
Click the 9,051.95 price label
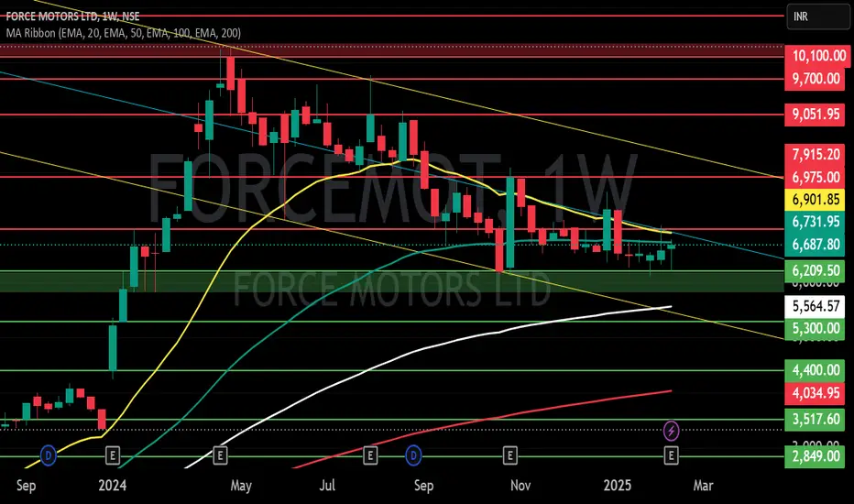pos(815,115)
